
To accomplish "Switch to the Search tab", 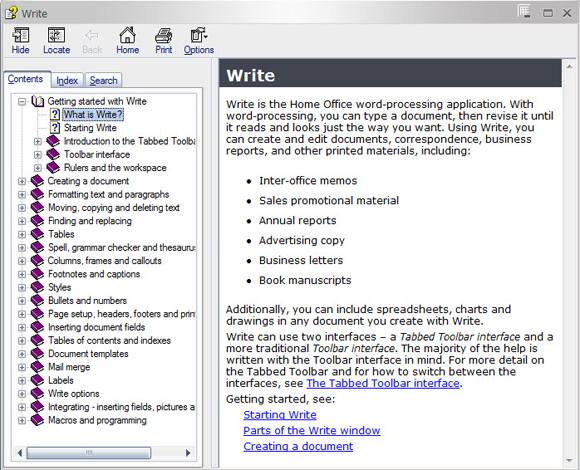I will pos(103,80).
